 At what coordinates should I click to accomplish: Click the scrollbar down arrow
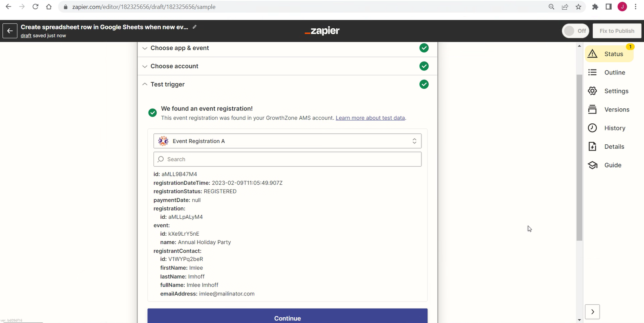click(x=579, y=320)
